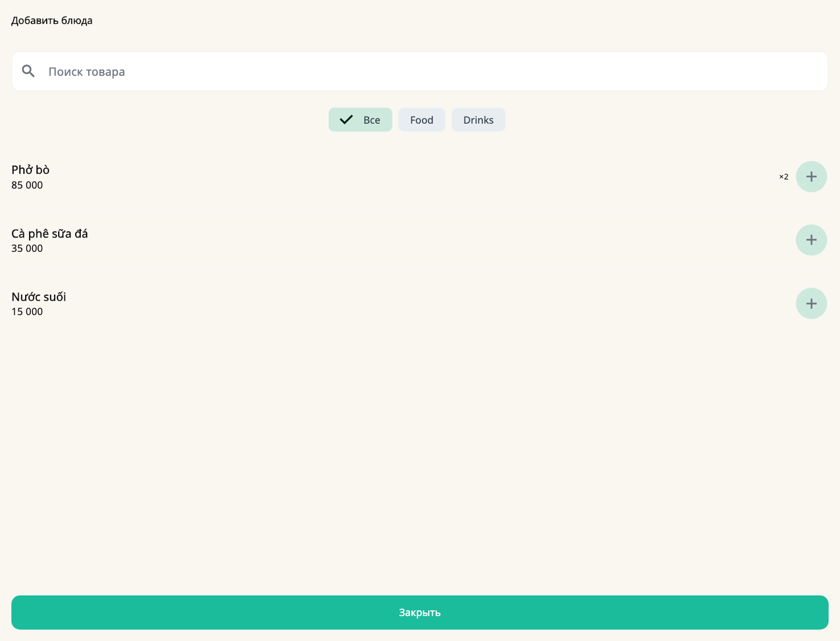The image size is (840, 641).
Task: Filter dishes by Drinks category
Action: point(478,120)
